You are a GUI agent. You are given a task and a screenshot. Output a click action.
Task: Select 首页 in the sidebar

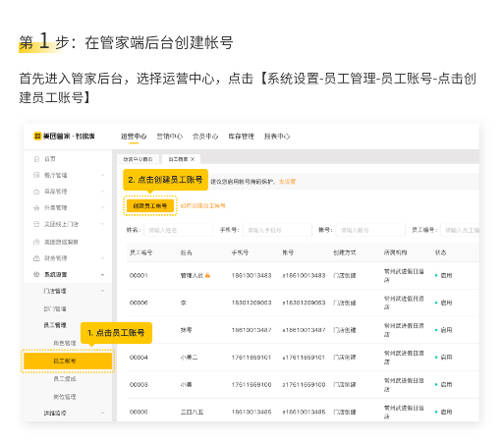pyautogui.click(x=50, y=159)
